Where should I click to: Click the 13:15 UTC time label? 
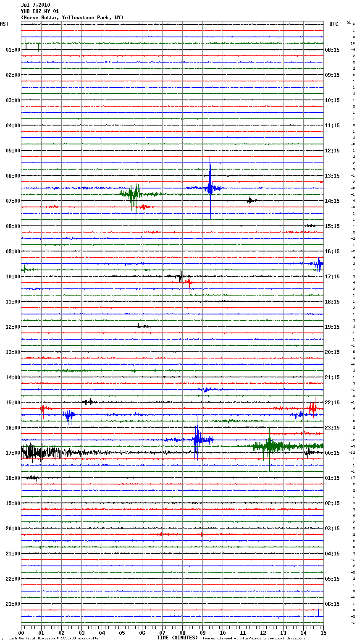coord(332,176)
